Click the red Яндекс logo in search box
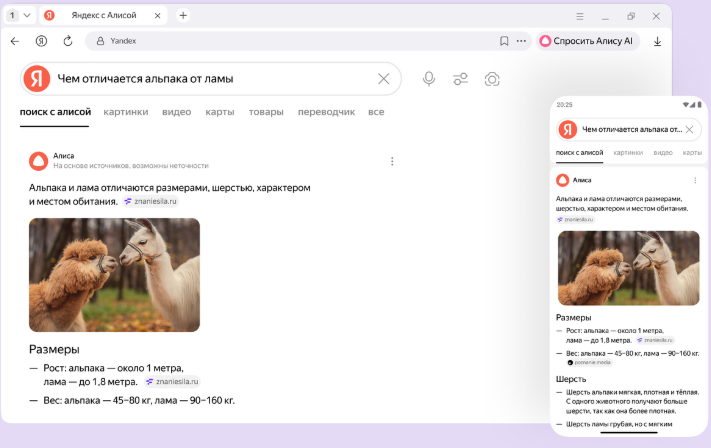 pyautogui.click(x=37, y=78)
